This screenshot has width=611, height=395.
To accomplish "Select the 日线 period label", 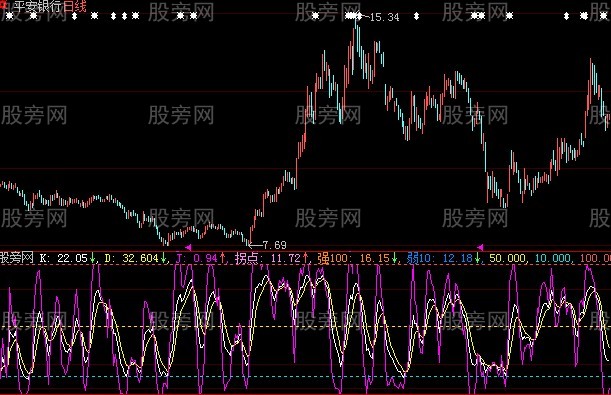I will click(74, 6).
